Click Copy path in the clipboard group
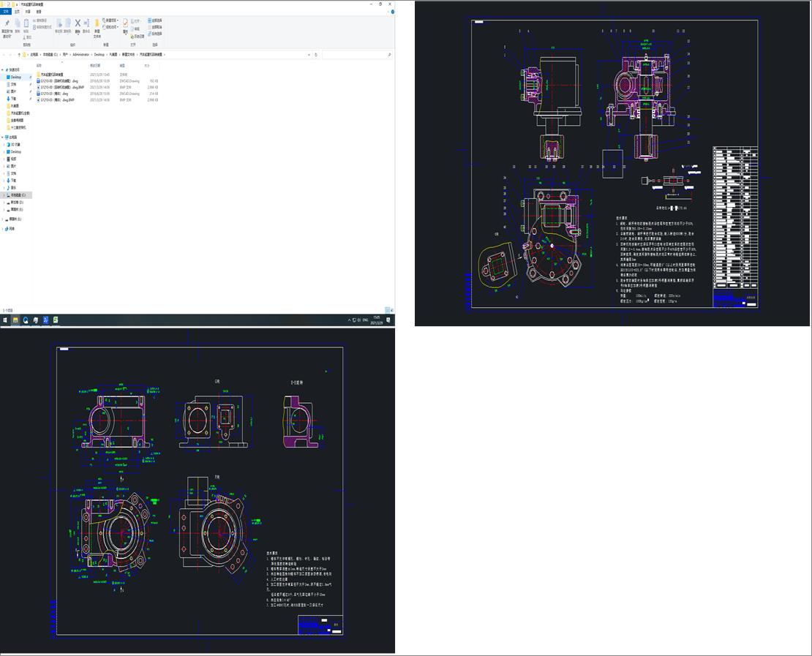 [x=40, y=20]
